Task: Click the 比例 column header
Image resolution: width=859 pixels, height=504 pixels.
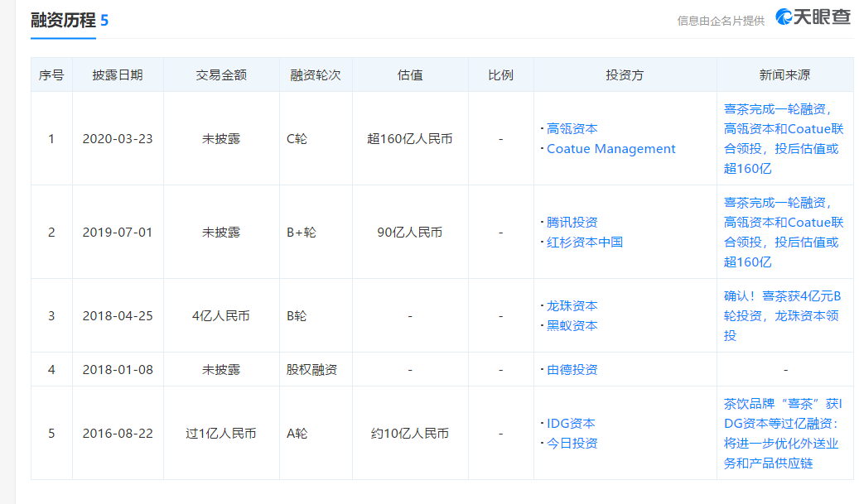Action: click(x=500, y=75)
